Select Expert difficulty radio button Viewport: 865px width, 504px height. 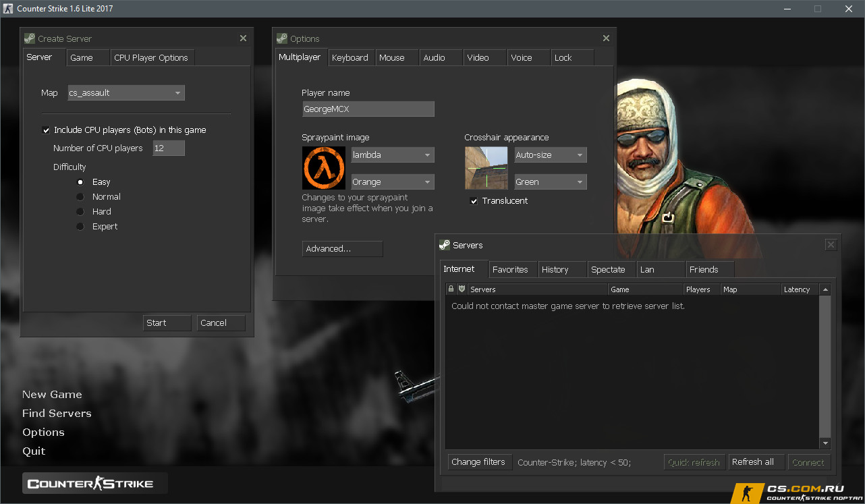coord(80,227)
